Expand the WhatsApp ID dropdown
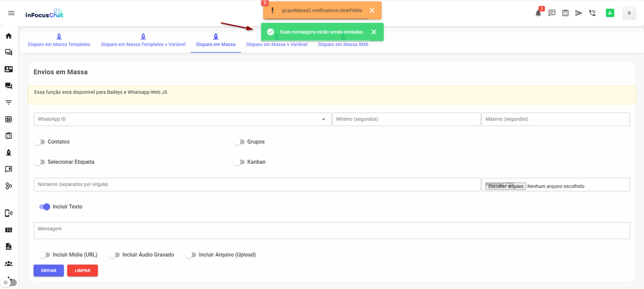The width and height of the screenshot is (644, 289). pos(323,120)
